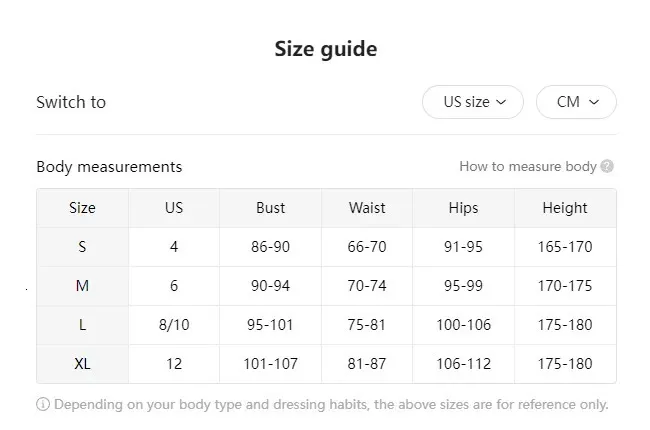Click the Size guide heading
Viewport: 650px width, 430px height.
(325, 49)
